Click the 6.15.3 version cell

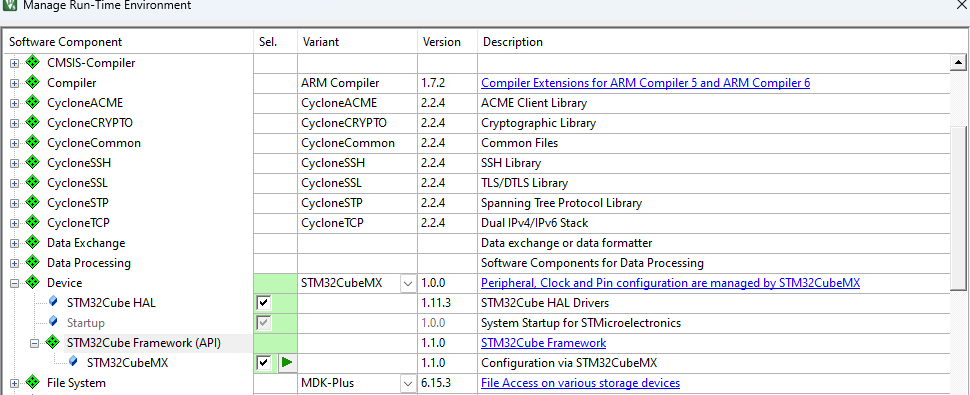click(x=447, y=383)
